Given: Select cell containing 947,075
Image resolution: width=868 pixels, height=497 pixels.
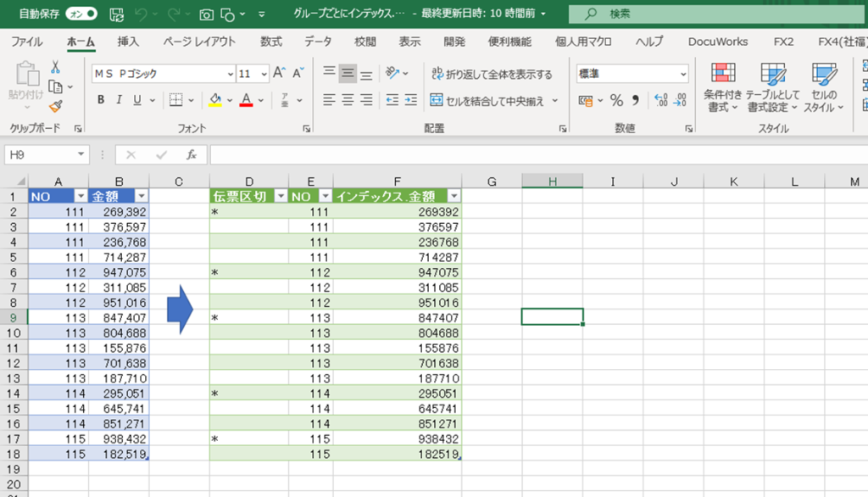Looking at the screenshot, I should click(x=119, y=272).
